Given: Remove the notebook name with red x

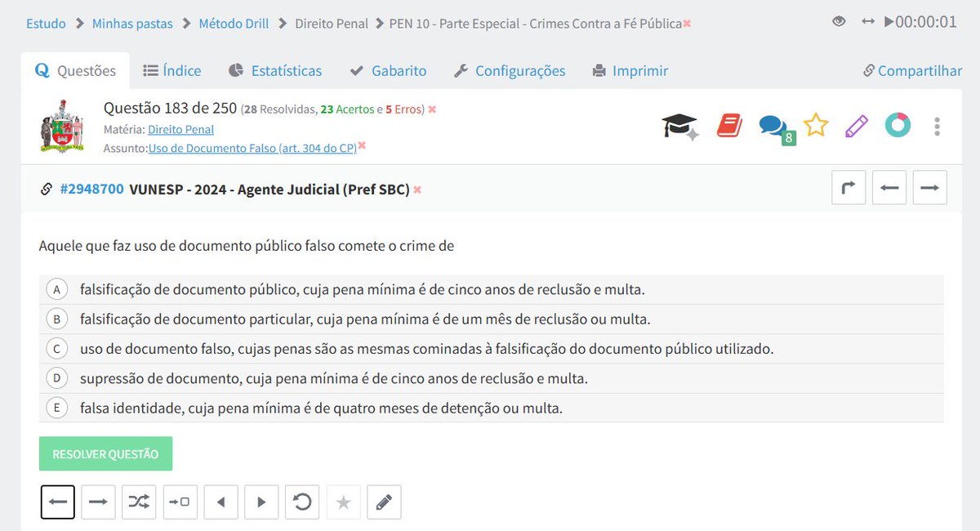Looking at the screenshot, I should pos(687,24).
